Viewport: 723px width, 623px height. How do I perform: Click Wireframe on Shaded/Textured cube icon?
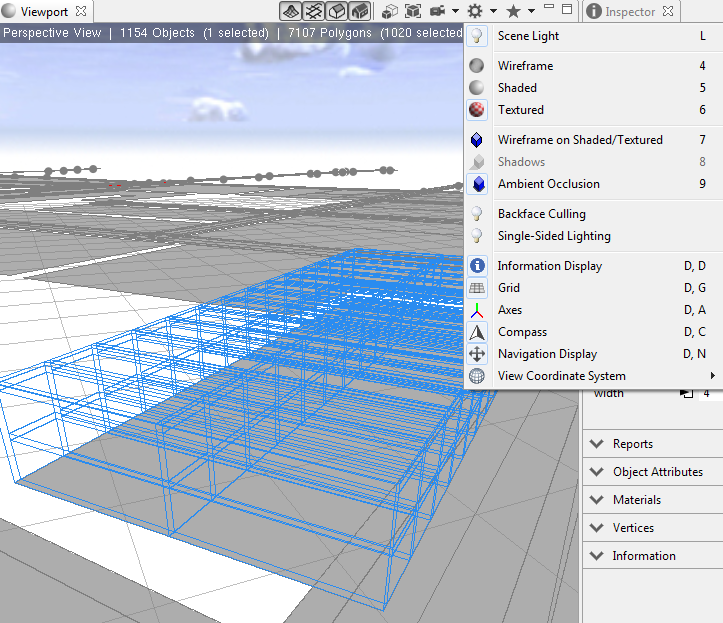tap(477, 140)
